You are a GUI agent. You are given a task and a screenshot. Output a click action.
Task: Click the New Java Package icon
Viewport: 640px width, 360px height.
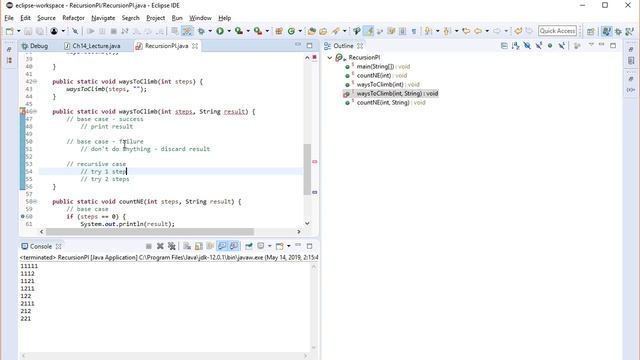pos(279,31)
